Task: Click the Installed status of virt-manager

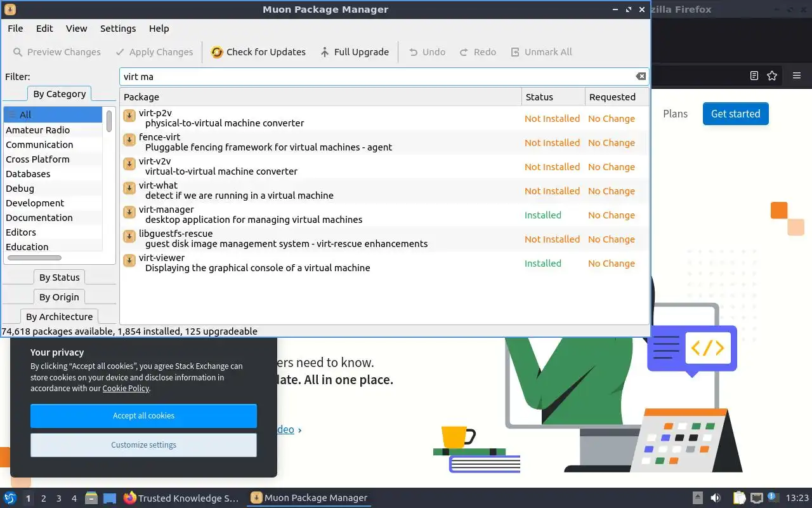Action: click(543, 215)
